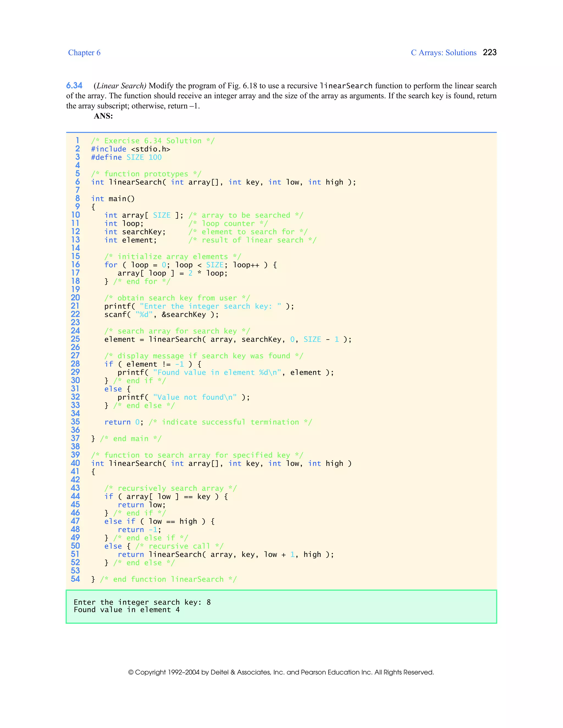Click the linearSearch prototype on line 6

[x=223, y=182]
